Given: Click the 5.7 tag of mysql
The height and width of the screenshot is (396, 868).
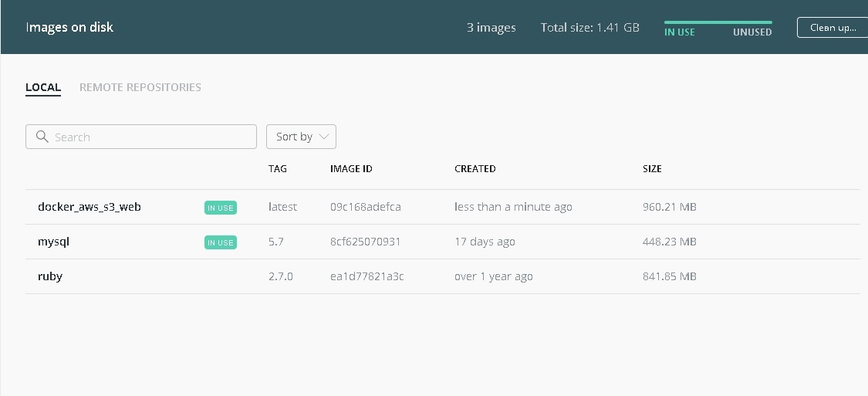Looking at the screenshot, I should click(276, 242).
